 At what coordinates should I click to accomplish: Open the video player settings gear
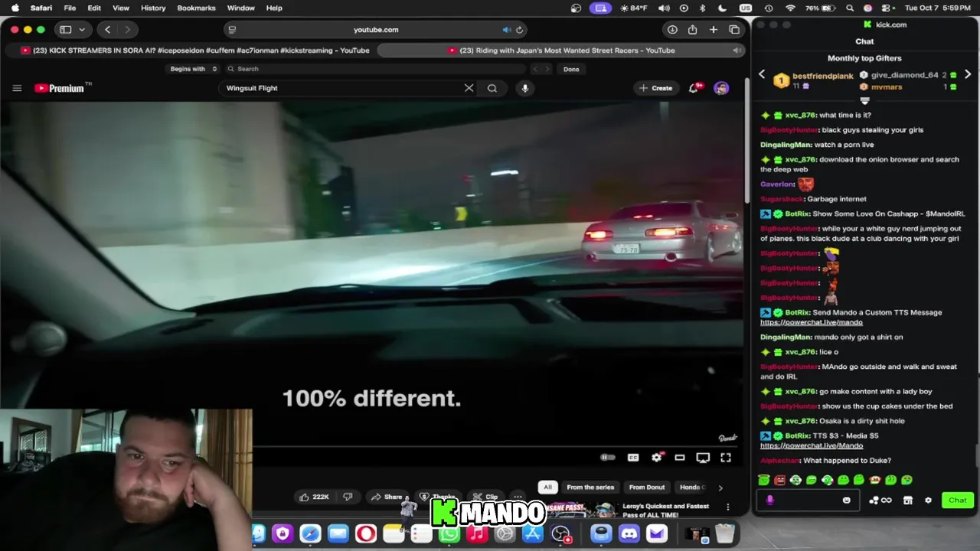(x=657, y=458)
